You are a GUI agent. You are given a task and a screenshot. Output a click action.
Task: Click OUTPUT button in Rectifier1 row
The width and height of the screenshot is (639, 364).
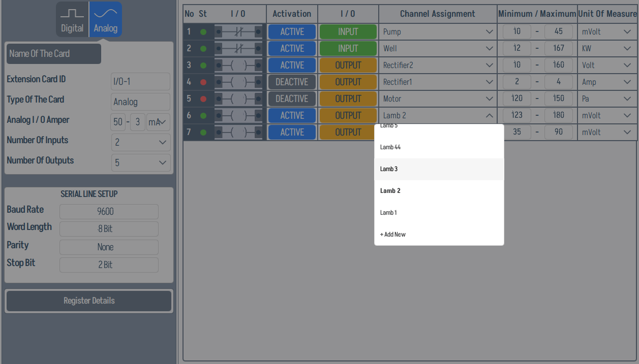[x=348, y=82]
